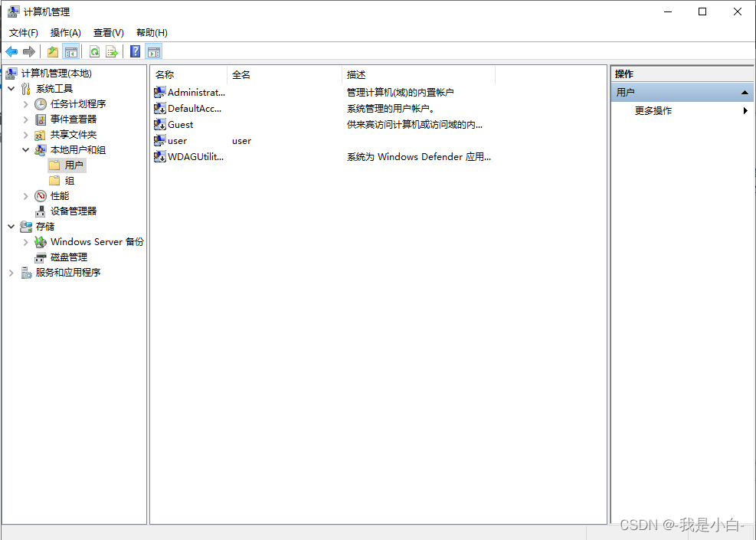Click the Up one level folder icon
Viewport: 756px width, 540px height.
pyautogui.click(x=53, y=51)
